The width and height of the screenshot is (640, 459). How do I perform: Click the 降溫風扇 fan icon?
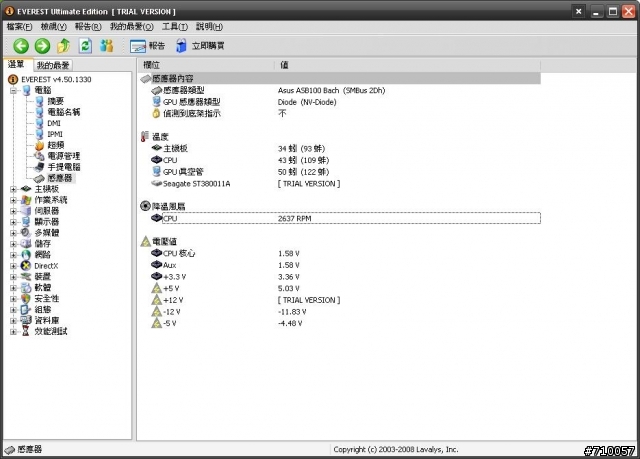145,206
